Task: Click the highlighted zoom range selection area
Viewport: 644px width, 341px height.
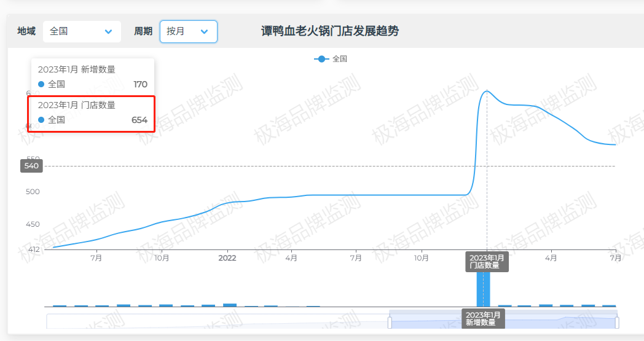Action: [503, 323]
